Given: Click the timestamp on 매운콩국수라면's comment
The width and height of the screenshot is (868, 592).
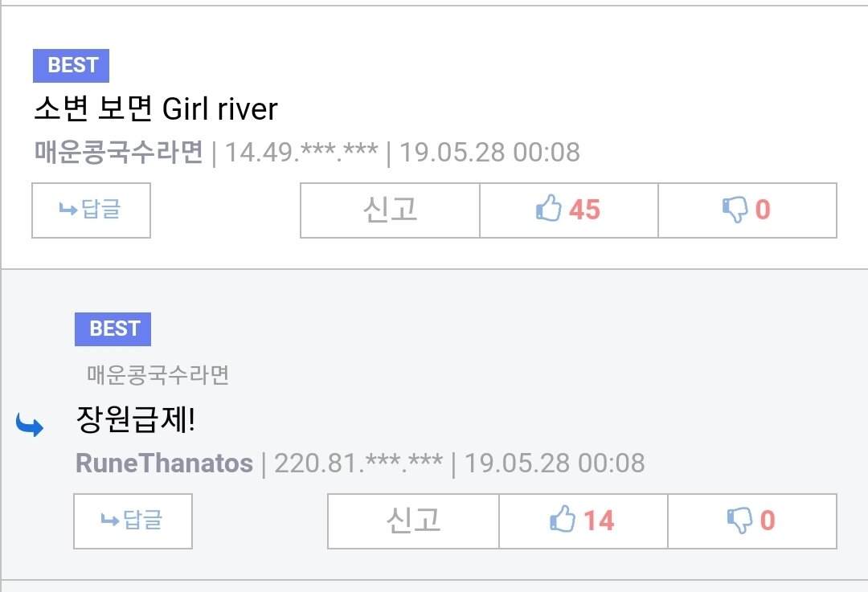Looking at the screenshot, I should pos(489,152).
